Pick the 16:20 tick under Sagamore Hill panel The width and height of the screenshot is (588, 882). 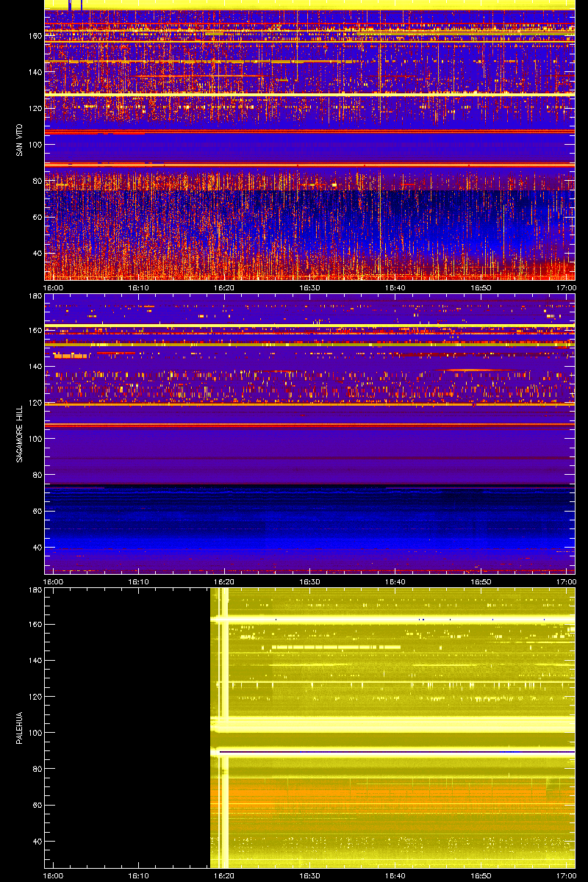(225, 582)
